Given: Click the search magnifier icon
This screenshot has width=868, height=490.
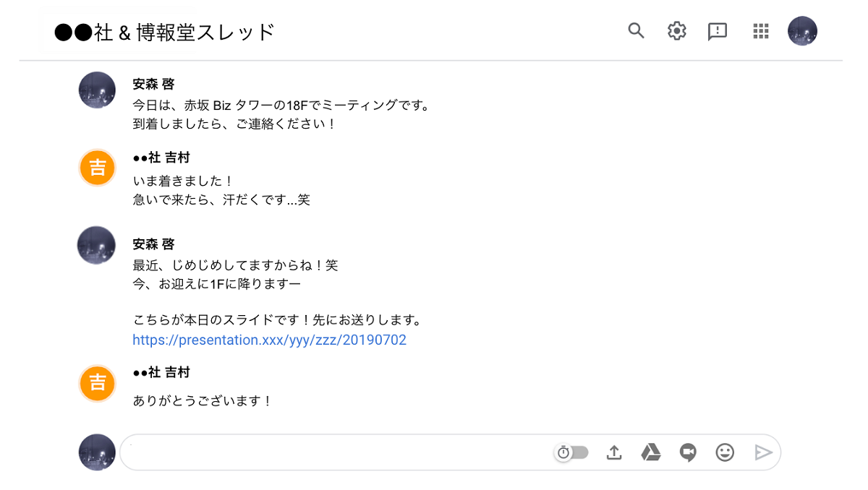Looking at the screenshot, I should [636, 30].
